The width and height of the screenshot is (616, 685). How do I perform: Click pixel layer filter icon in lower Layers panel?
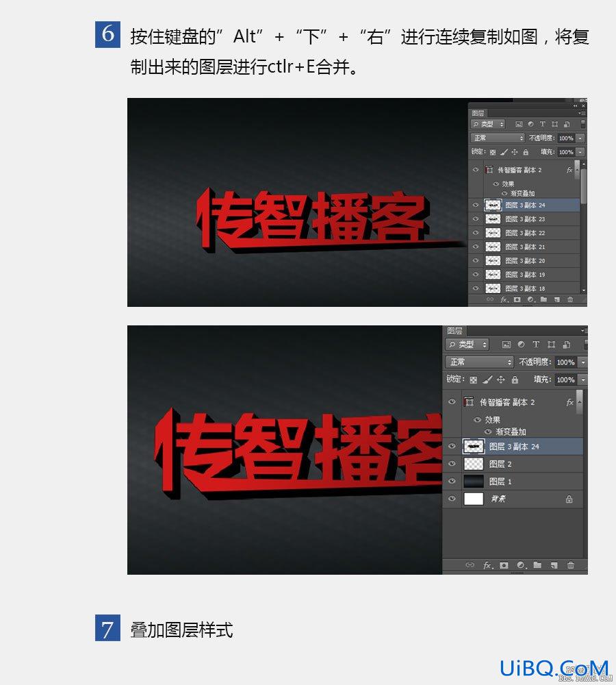pyautogui.click(x=506, y=345)
